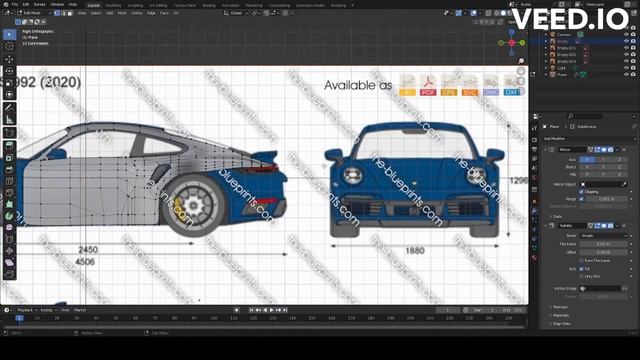This screenshot has width=640, height=360.
Task: Click the Mirror Object eyedropper
Action: pos(624,184)
